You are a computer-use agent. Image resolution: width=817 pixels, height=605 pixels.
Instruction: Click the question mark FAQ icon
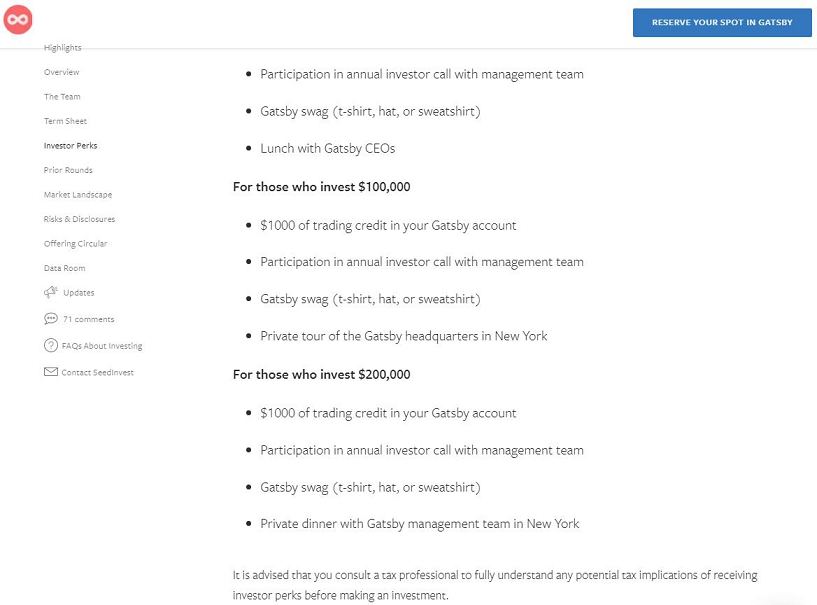pyautogui.click(x=51, y=346)
